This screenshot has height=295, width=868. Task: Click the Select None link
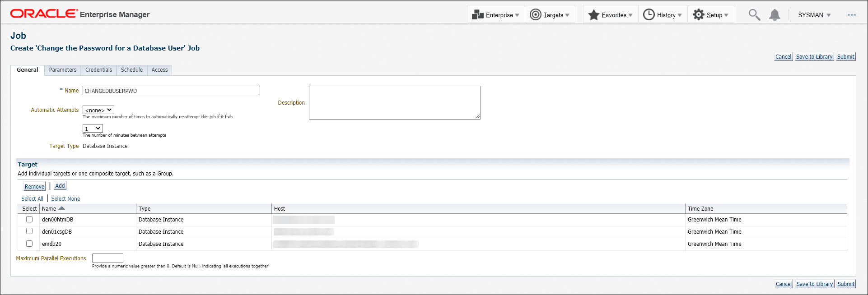click(65, 199)
